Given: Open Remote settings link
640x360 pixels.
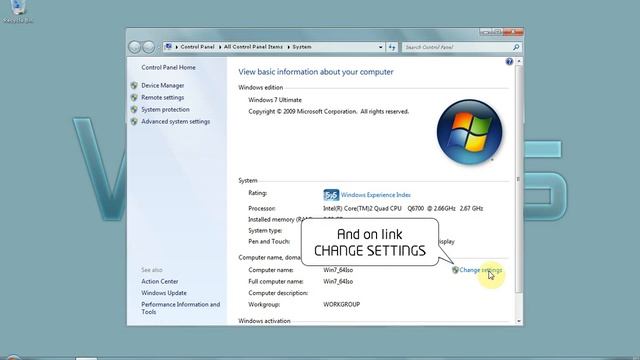Looking at the screenshot, I should (x=162, y=98).
